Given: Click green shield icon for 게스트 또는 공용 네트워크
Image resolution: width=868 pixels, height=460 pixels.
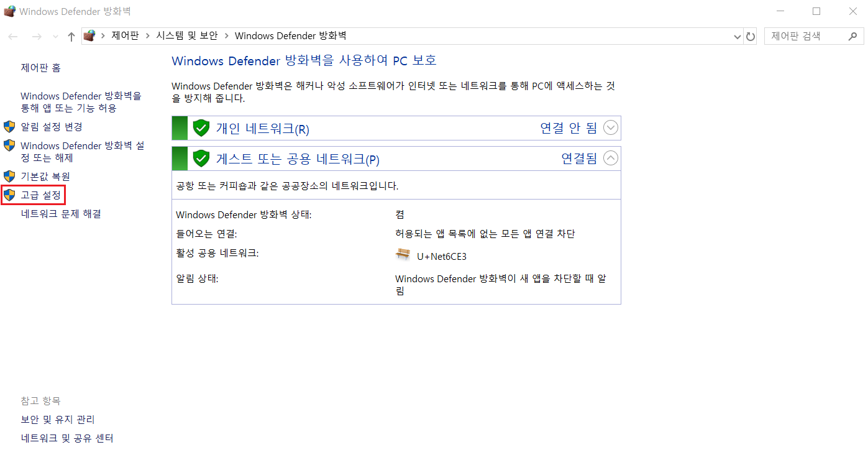Looking at the screenshot, I should pos(201,159).
